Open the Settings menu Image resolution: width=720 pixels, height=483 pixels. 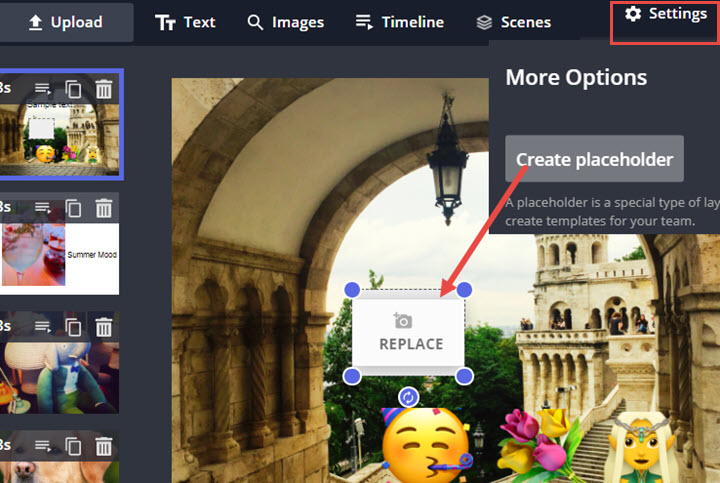665,14
